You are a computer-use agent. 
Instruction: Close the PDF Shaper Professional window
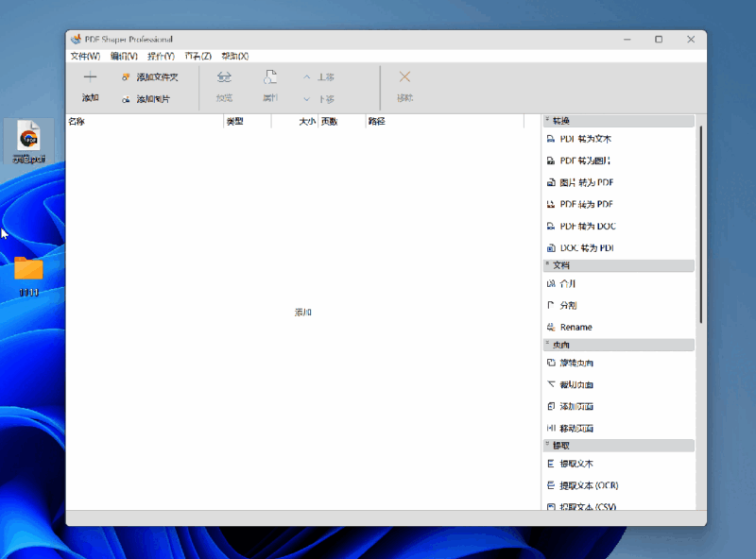tap(691, 40)
